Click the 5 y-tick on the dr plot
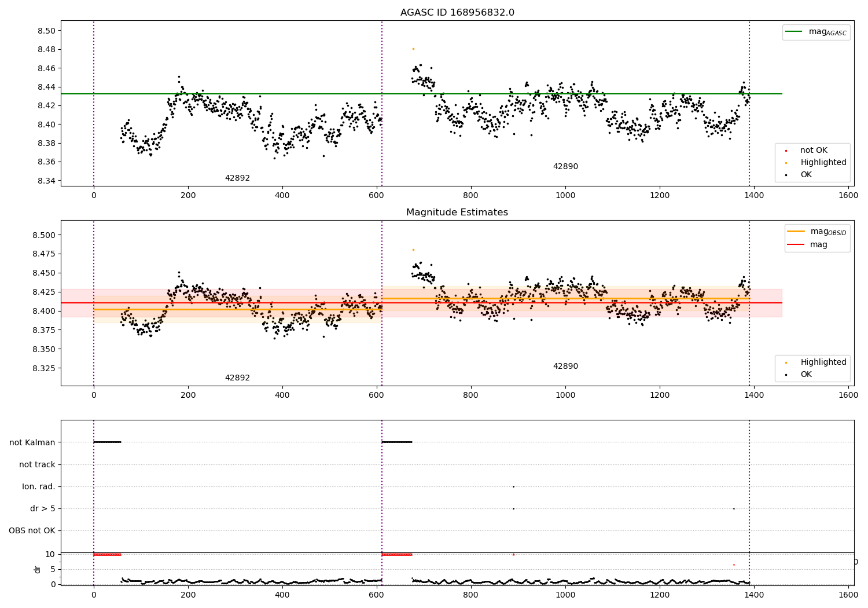The image size is (868, 608). point(53,569)
